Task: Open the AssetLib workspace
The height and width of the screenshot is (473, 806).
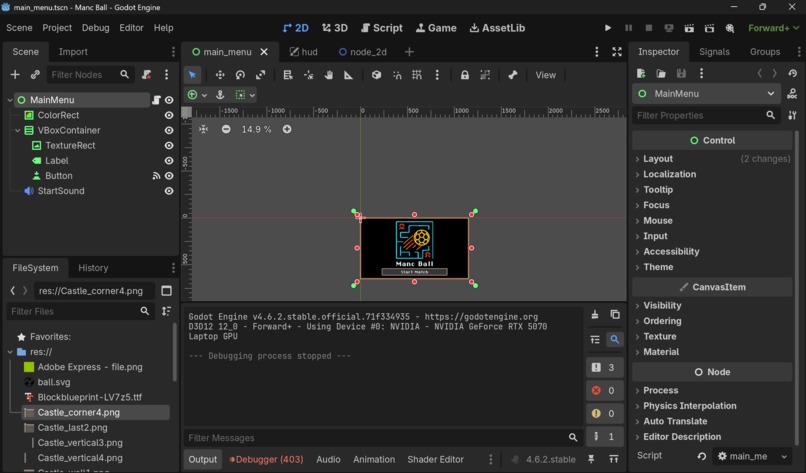Action: [x=497, y=28]
